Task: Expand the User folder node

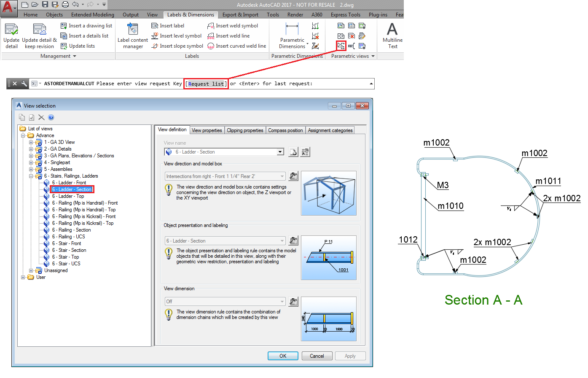Action: (23, 277)
